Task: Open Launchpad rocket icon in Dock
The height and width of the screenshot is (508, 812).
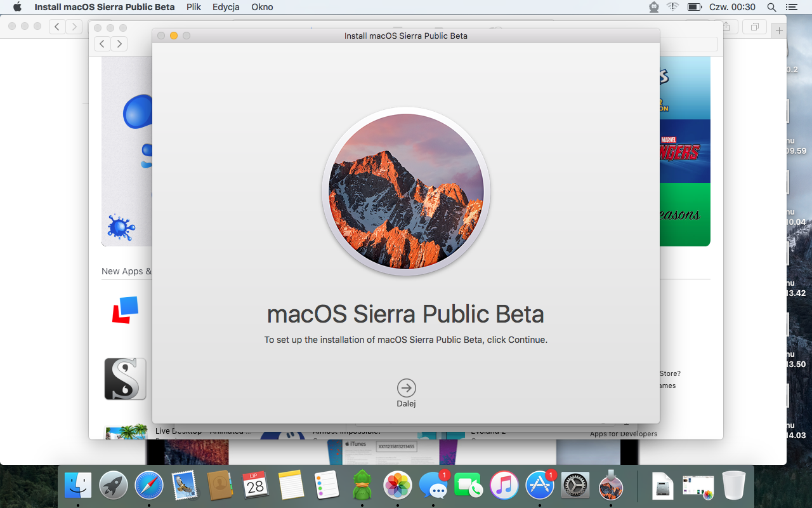Action: [114, 486]
